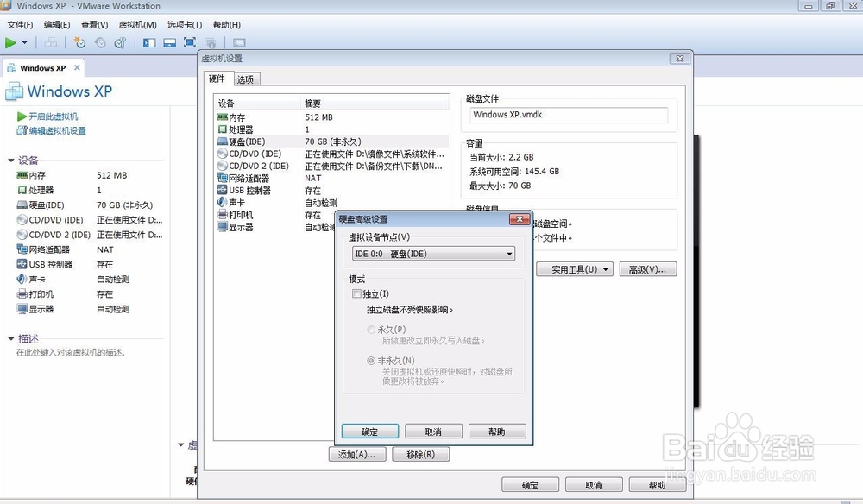The height and width of the screenshot is (504, 863).
Task: Click 网络适配器 icon in main window list
Action: click(x=22, y=249)
